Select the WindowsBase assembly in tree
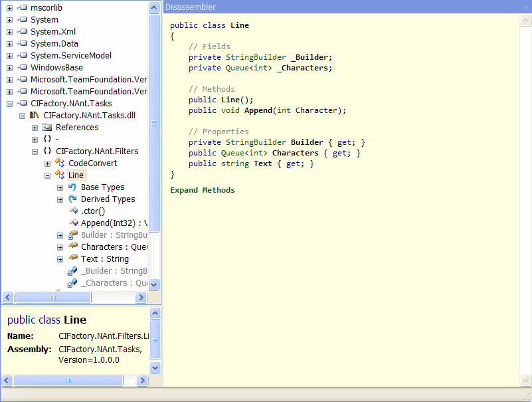The width and height of the screenshot is (532, 402). coord(56,68)
